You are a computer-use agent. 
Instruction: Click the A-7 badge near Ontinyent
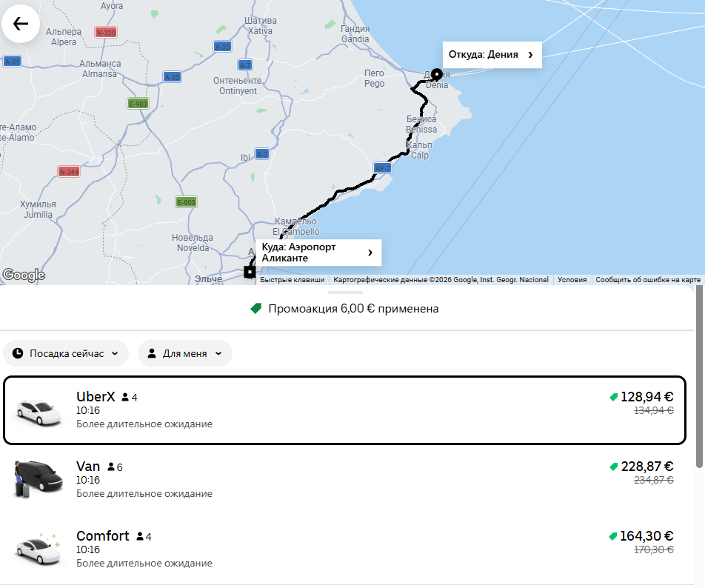(245, 65)
